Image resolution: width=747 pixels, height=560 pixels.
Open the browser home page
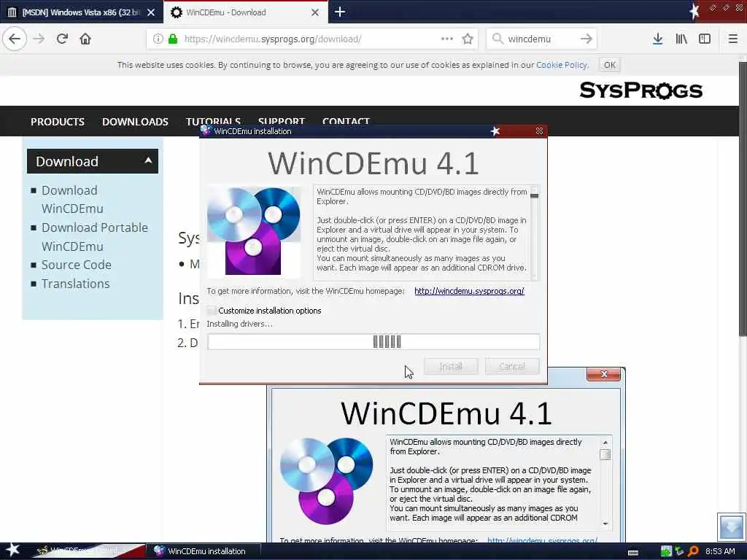click(85, 39)
